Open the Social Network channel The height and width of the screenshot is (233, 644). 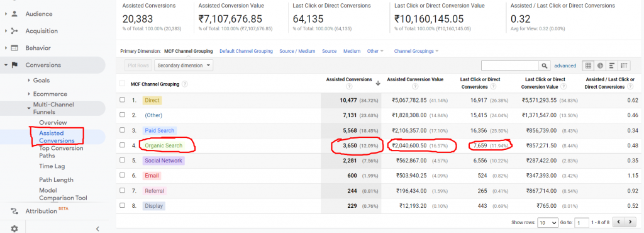point(164,161)
